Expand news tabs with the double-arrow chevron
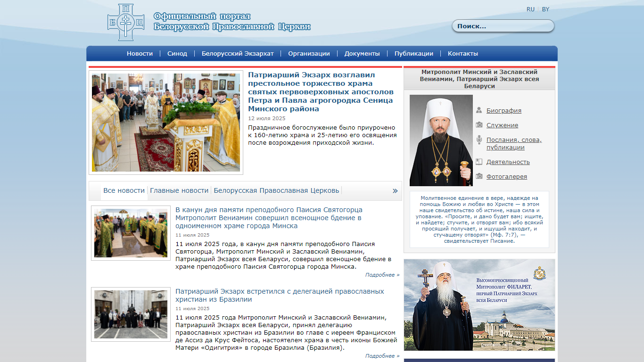Screen dimensions: 644x362 [x=395, y=190]
